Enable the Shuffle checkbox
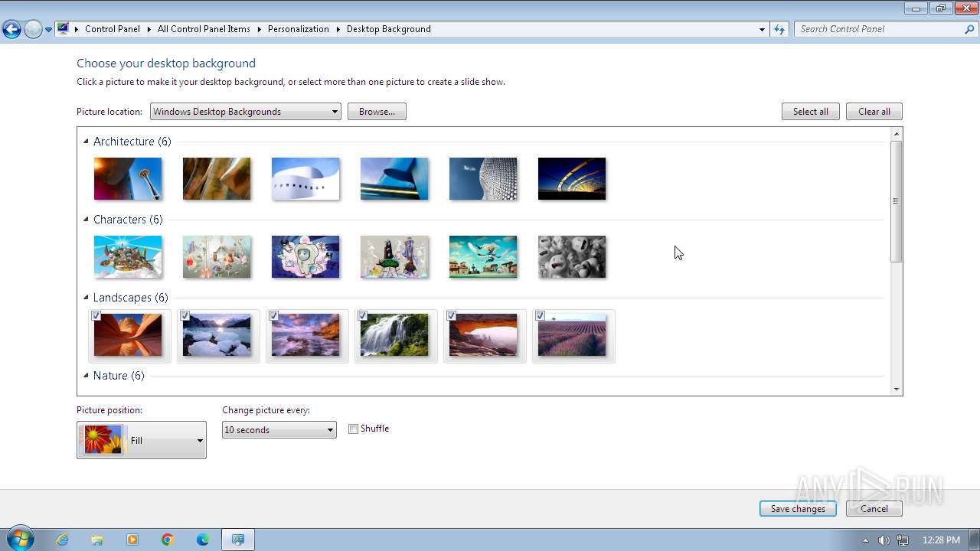This screenshot has width=980, height=551. pos(353,429)
